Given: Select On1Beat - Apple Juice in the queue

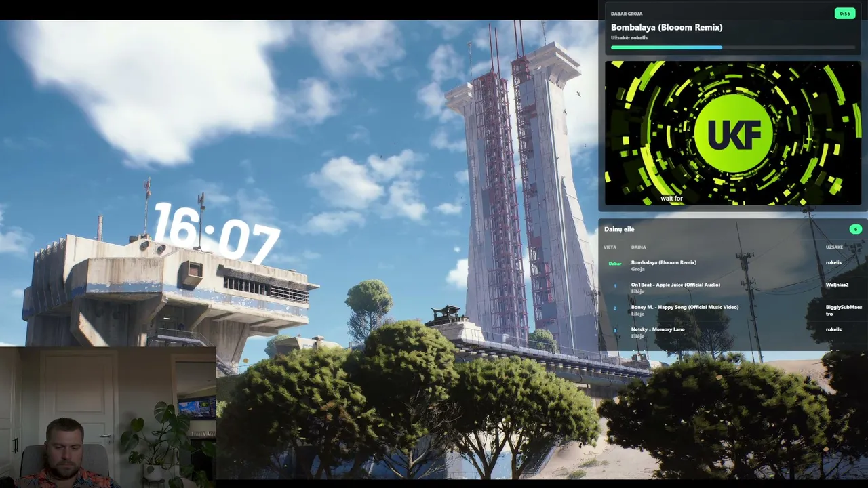Looking at the screenshot, I should [x=732, y=287].
